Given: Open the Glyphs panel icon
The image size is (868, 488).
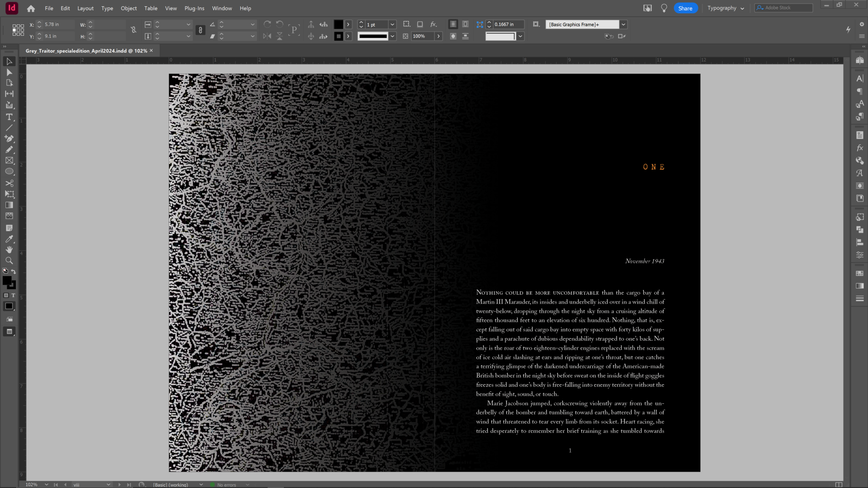Looking at the screenshot, I should [x=859, y=173].
